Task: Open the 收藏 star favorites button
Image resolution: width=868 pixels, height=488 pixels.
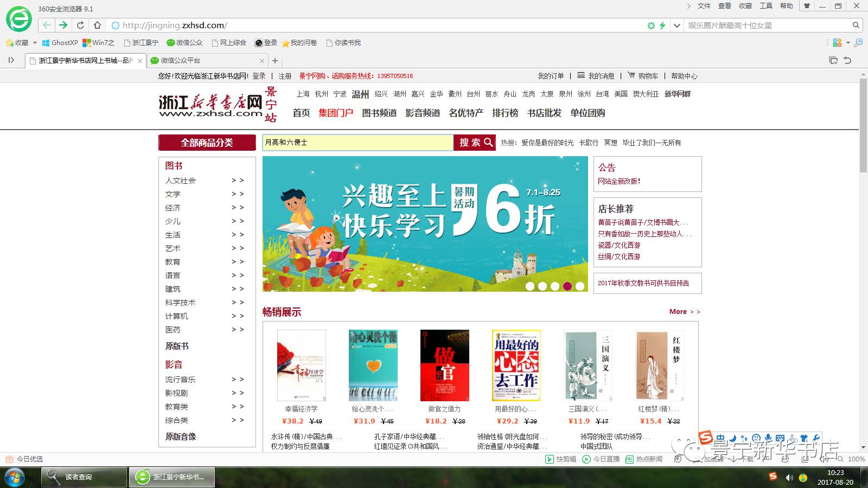Action: click(17, 42)
